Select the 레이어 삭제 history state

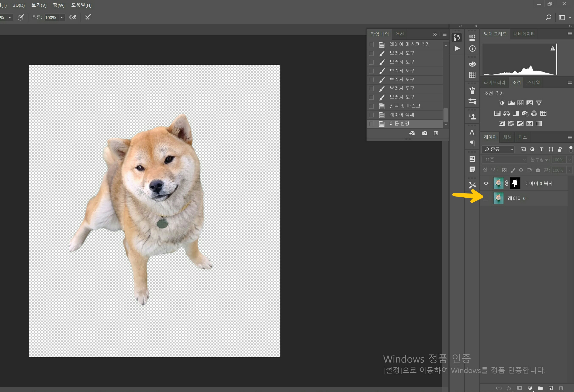coord(402,115)
